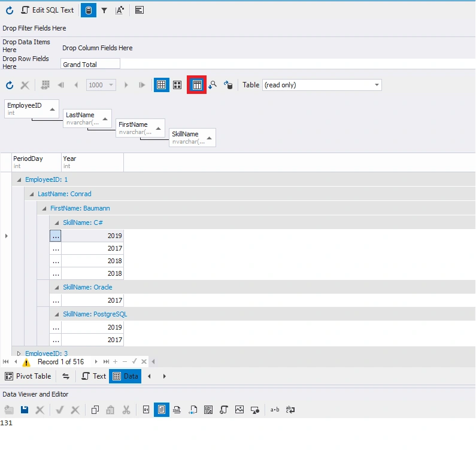Screen dimensions: 476x451
Task: Sort by the SkillName group column
Action: 192,138
